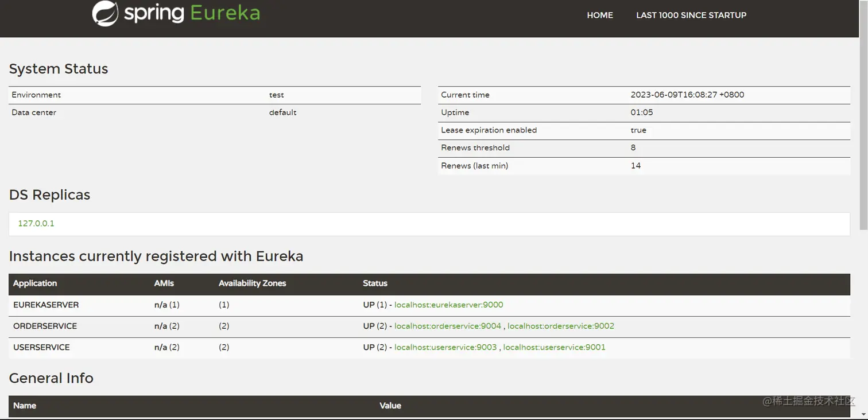Select the Environment row label
Image resolution: width=868 pixels, height=420 pixels.
point(36,95)
